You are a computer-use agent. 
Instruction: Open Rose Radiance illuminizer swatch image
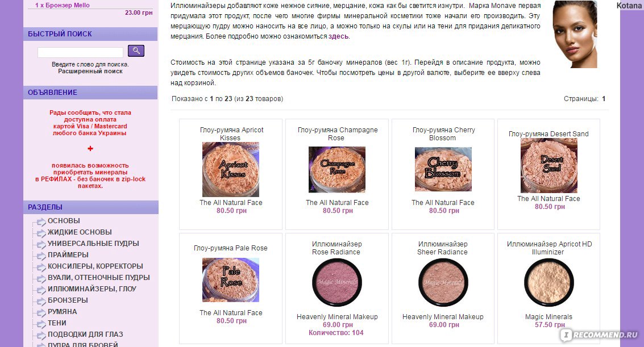[337, 282]
